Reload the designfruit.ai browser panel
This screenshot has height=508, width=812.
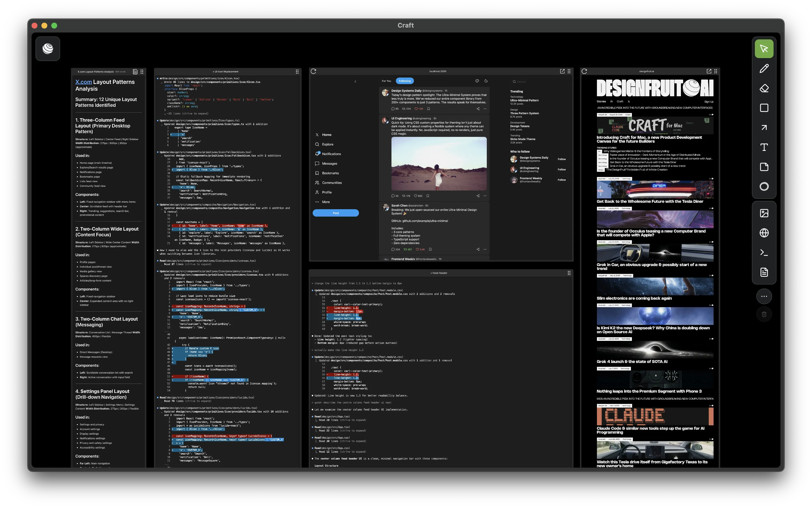coord(584,71)
